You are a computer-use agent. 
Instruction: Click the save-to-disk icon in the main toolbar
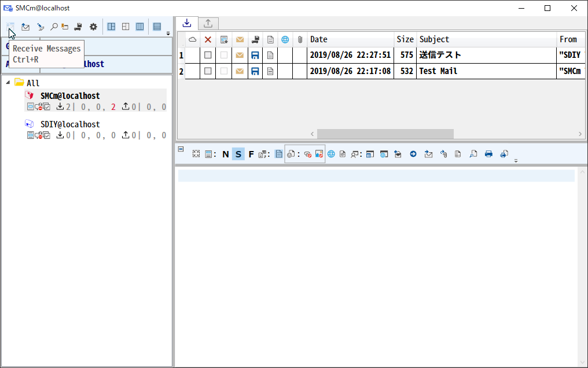[78, 27]
